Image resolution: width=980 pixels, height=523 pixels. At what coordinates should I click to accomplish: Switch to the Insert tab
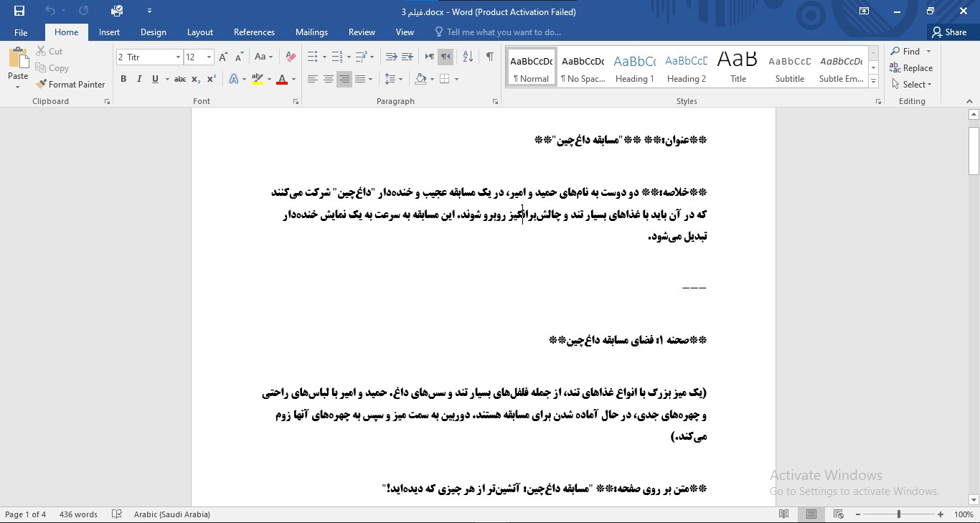point(109,32)
